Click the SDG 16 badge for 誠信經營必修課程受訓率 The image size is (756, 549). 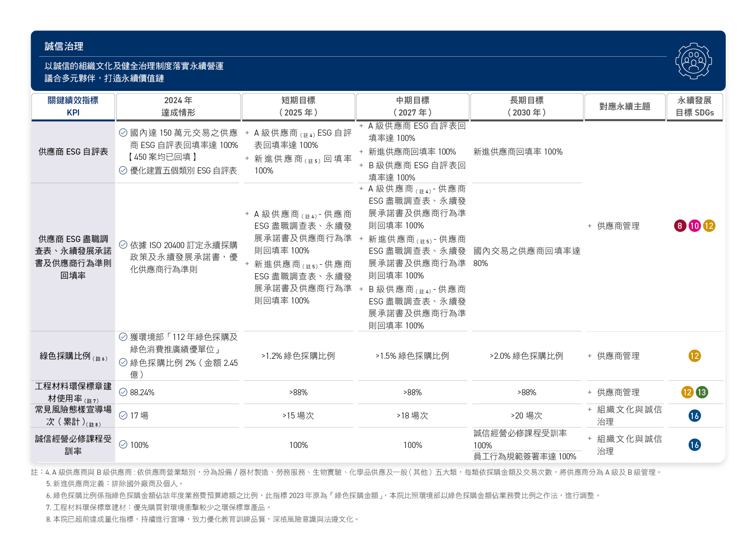[695, 444]
